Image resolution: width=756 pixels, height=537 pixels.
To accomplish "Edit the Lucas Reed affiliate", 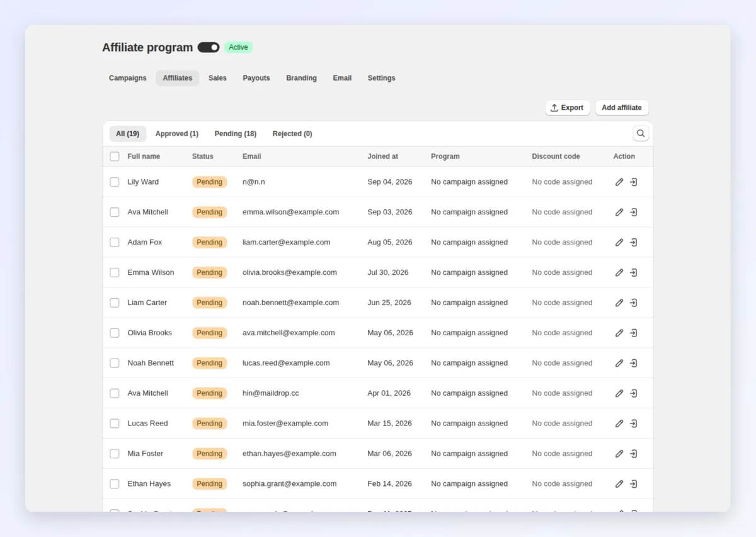I will pos(619,424).
